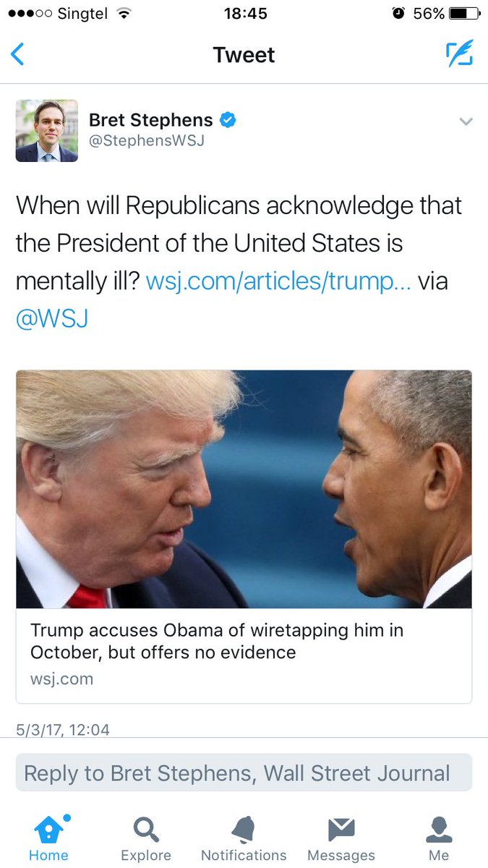Open Bret Stephens profile picture

(x=47, y=131)
